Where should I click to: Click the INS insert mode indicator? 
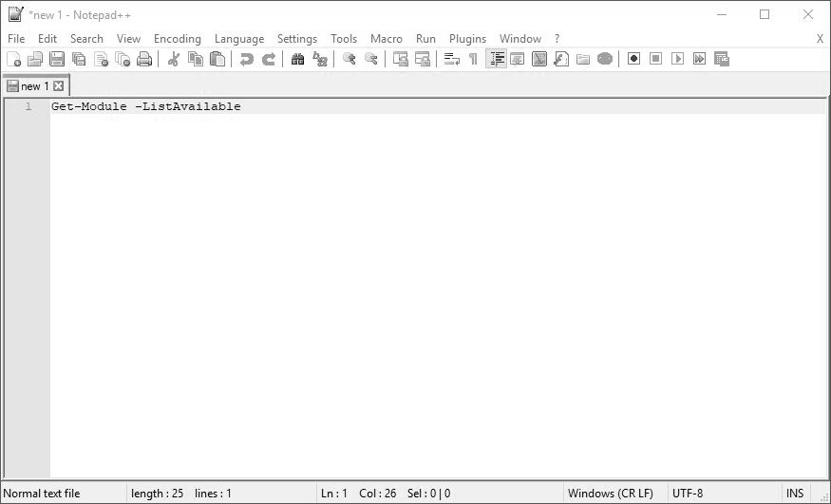[x=795, y=494]
